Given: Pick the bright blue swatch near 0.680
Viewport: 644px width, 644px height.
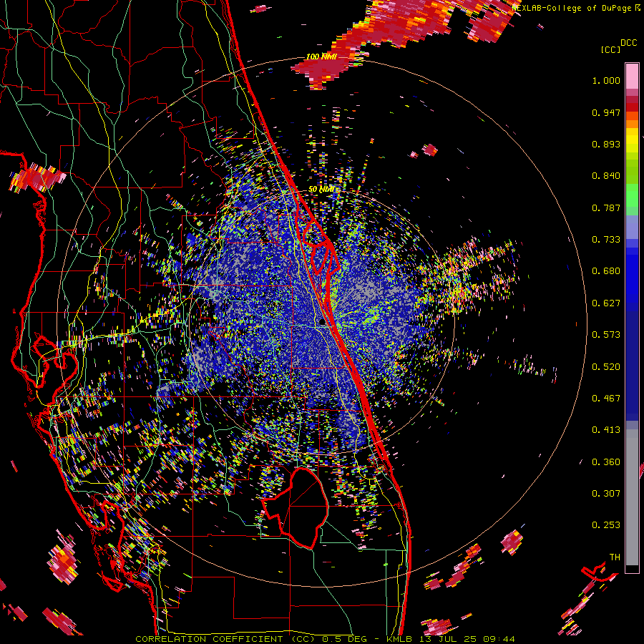Looking at the screenshot, I should tap(632, 275).
